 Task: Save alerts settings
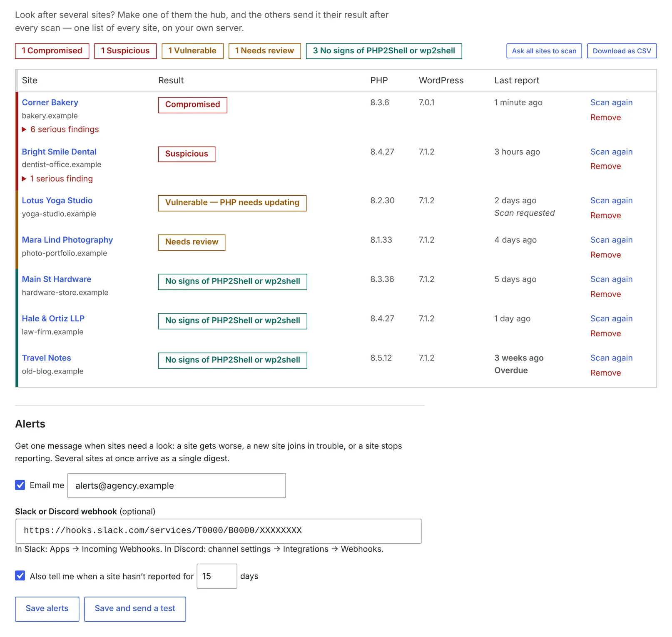pos(47,609)
